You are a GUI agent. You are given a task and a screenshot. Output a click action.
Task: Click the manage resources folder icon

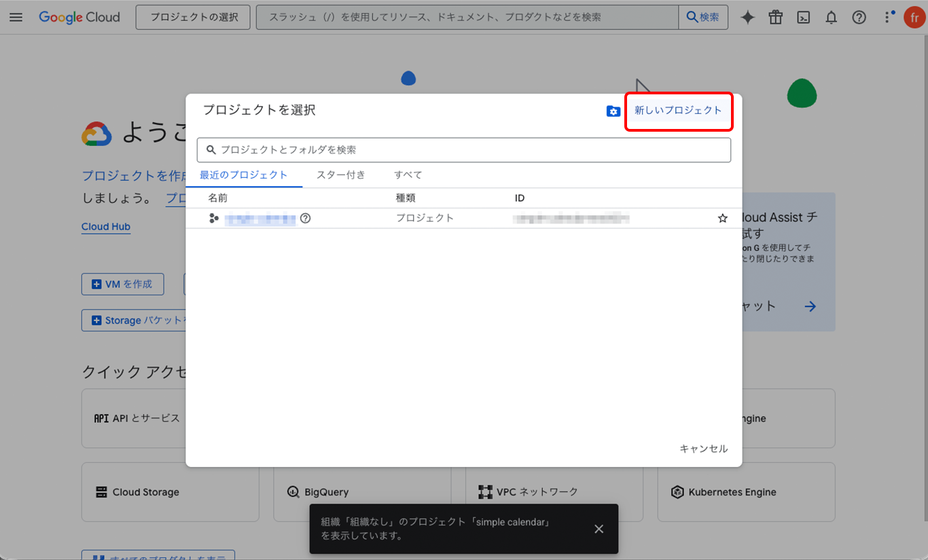[x=613, y=111]
